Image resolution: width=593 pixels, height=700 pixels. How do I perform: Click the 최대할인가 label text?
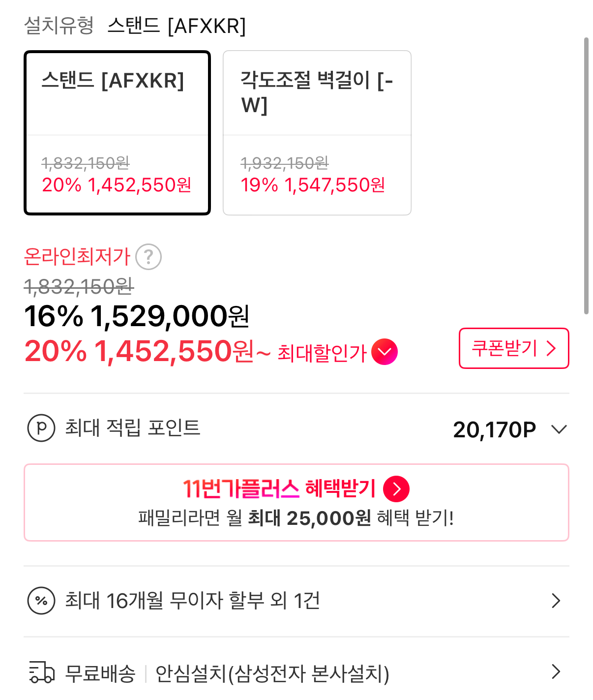[x=322, y=353]
